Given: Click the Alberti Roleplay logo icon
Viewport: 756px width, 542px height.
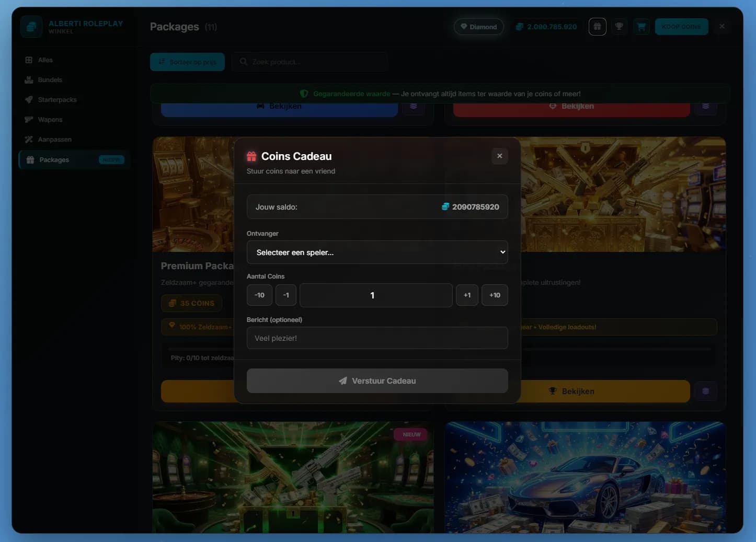Looking at the screenshot, I should 31,27.
